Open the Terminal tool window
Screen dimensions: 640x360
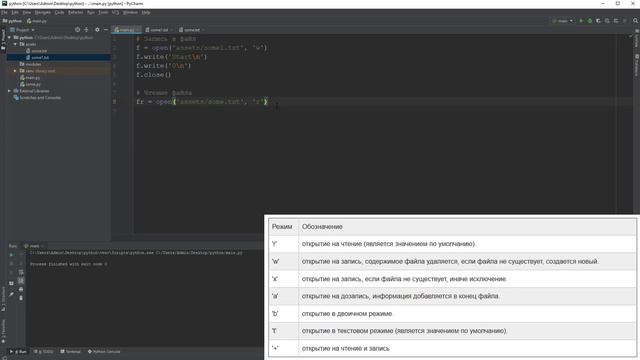pos(70,351)
